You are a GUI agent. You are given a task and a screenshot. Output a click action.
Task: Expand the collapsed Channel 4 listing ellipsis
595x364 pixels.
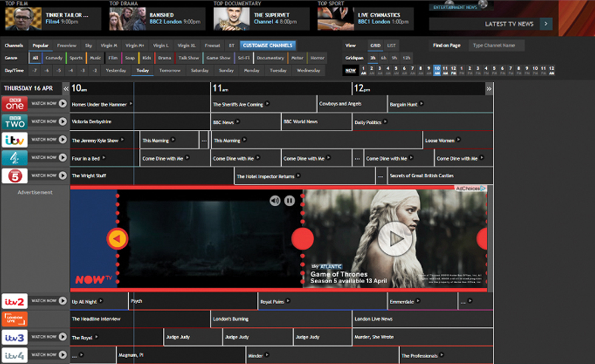click(x=357, y=158)
